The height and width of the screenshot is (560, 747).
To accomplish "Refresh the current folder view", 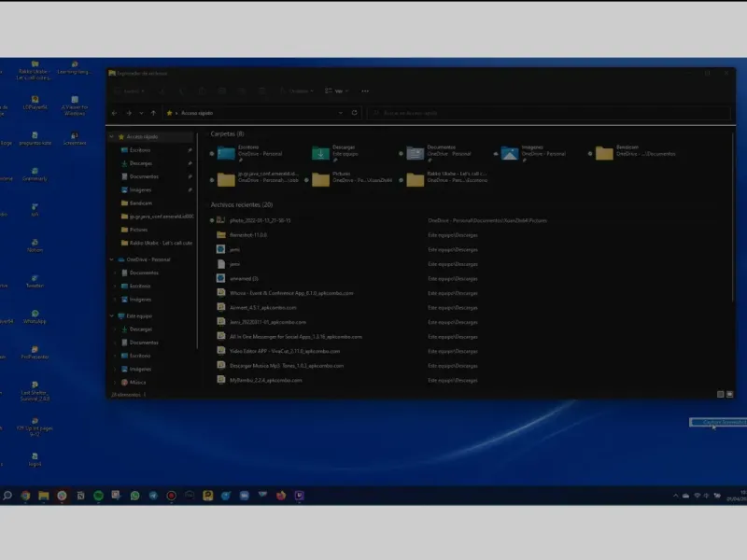I will (354, 113).
